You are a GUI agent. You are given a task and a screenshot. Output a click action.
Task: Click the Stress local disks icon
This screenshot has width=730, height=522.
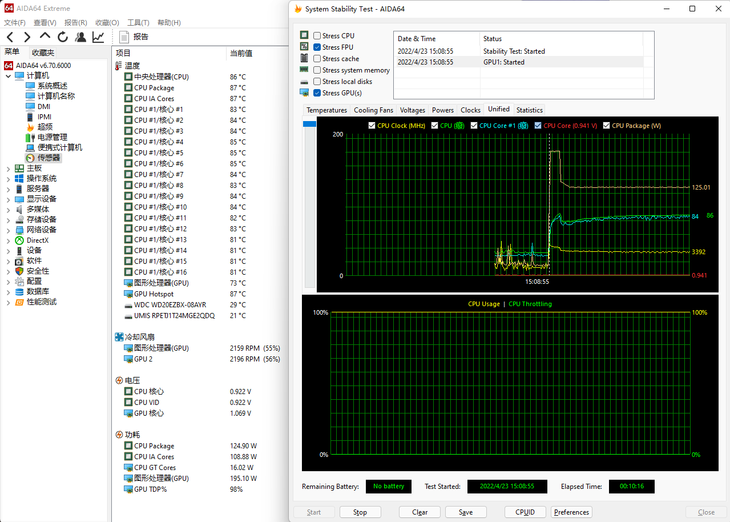[304, 82]
